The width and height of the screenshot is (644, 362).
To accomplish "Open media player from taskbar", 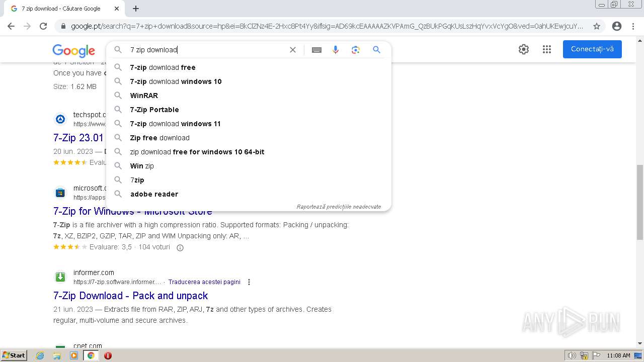I will point(74,355).
